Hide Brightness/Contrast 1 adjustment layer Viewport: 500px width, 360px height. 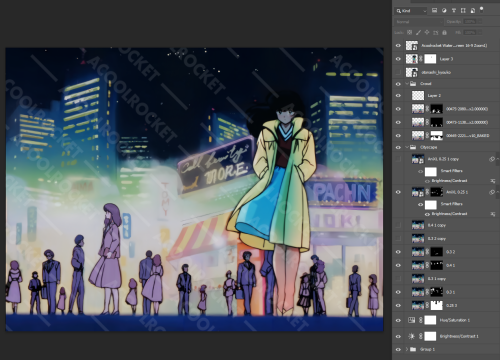pos(398,336)
